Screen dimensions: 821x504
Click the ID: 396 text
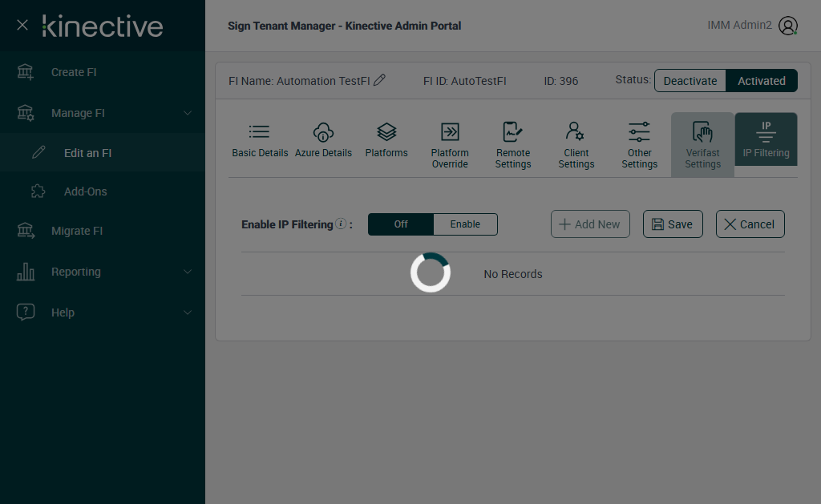point(560,81)
